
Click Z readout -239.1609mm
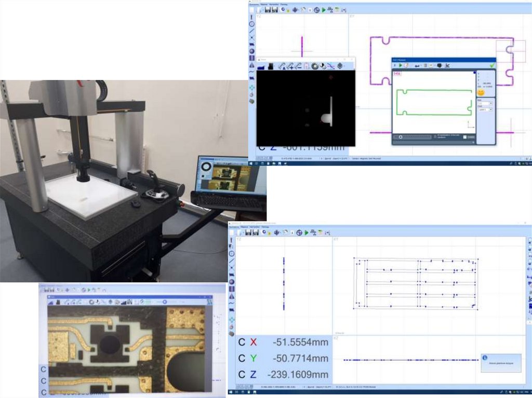pyautogui.click(x=298, y=375)
